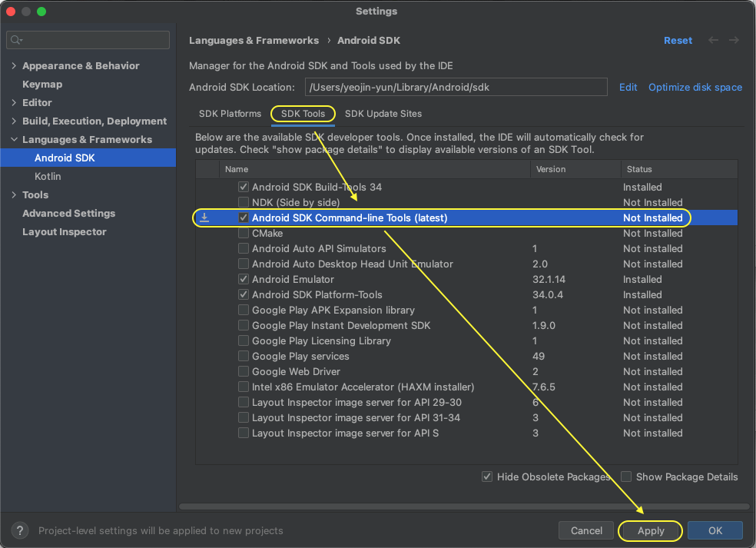Click the Name column header
The height and width of the screenshot is (548, 756).
375,169
